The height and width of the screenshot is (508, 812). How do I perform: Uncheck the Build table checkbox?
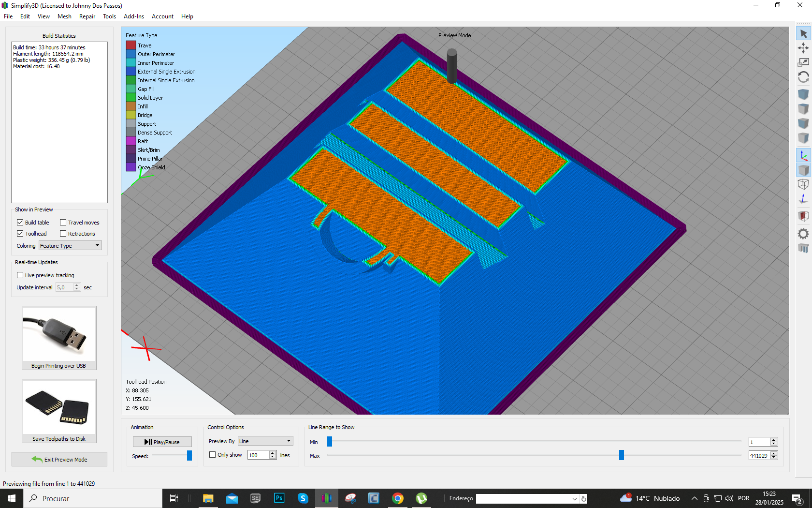[x=20, y=223]
